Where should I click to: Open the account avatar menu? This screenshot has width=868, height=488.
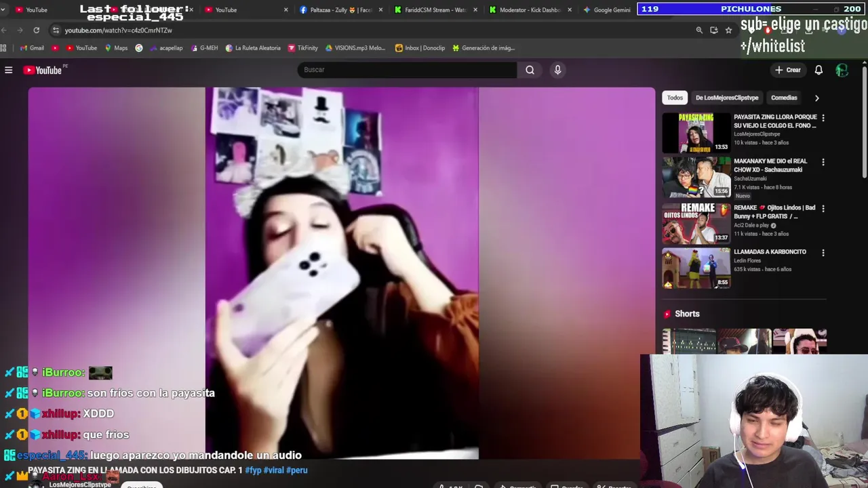click(842, 70)
